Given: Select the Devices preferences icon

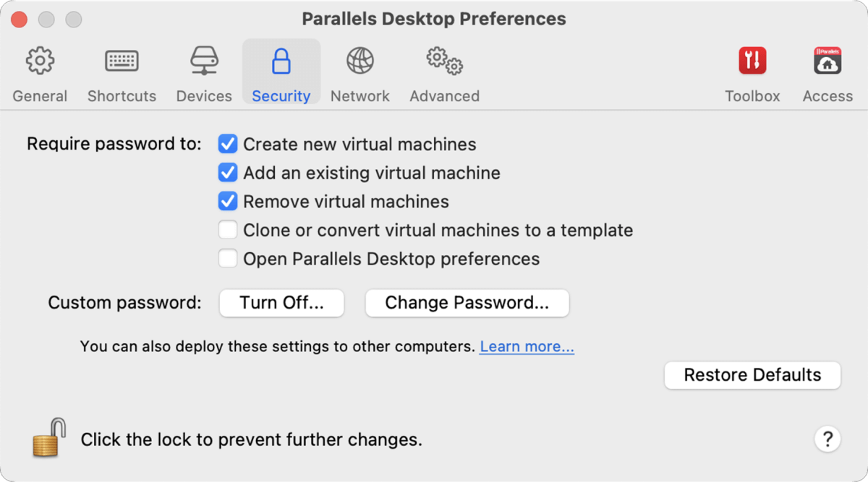Looking at the screenshot, I should pos(203,71).
